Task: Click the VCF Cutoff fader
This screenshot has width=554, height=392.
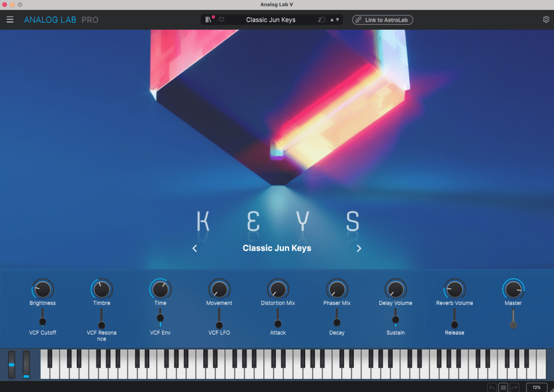Action: (43, 321)
